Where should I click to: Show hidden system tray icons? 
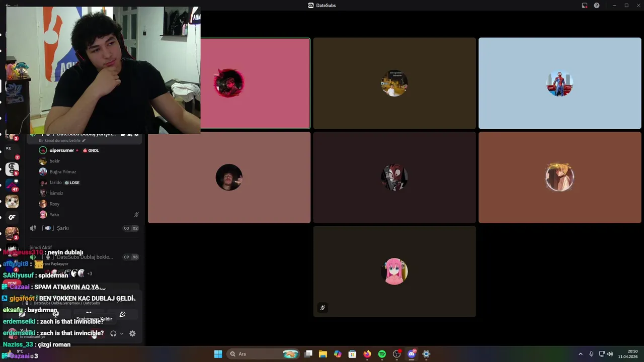[580, 354]
